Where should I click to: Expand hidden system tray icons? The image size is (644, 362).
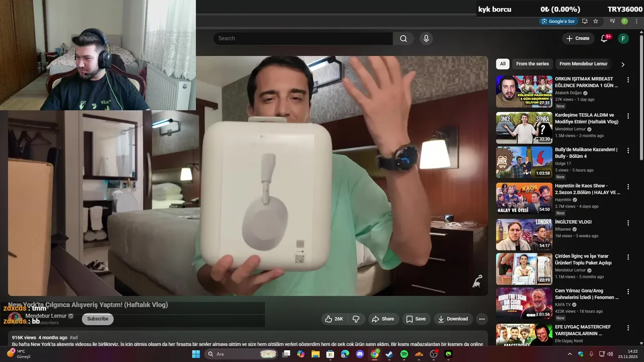click(570, 354)
